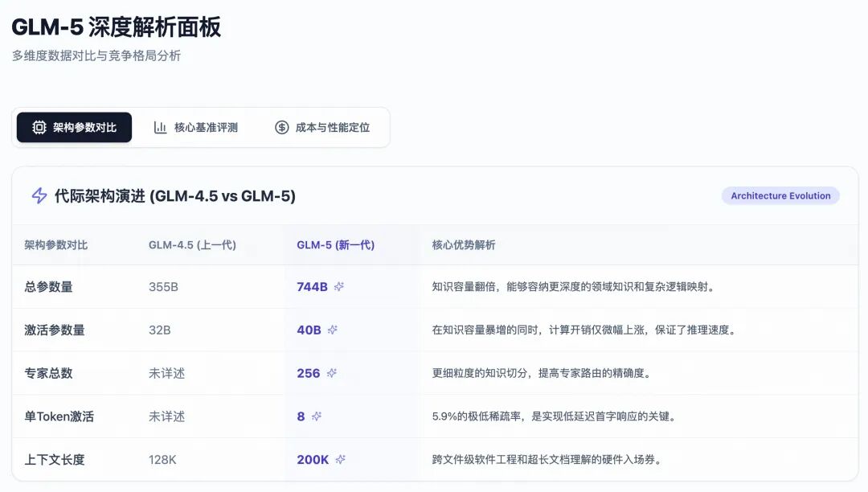
Task: Click the 架构参数对比 column header in table
Action: (x=56, y=245)
